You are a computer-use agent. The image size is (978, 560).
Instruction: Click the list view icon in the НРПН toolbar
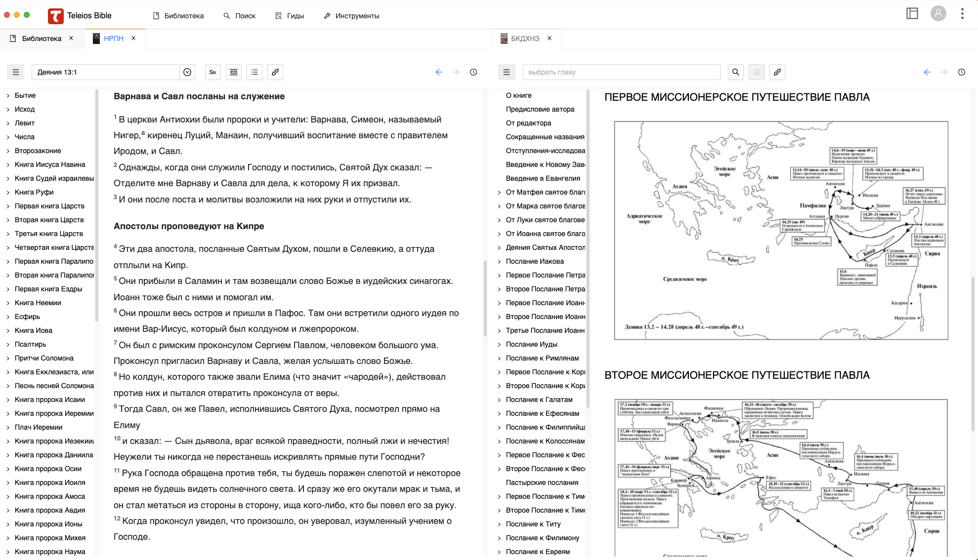tap(255, 72)
